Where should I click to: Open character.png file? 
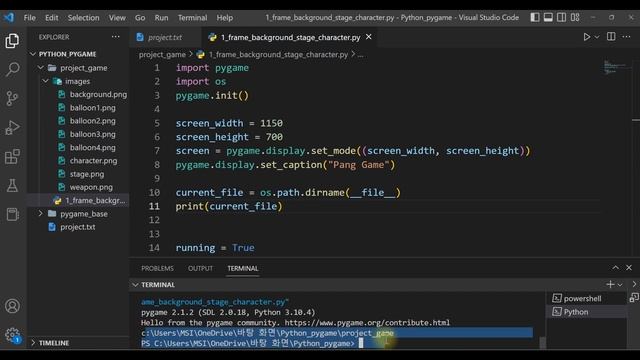click(93, 161)
